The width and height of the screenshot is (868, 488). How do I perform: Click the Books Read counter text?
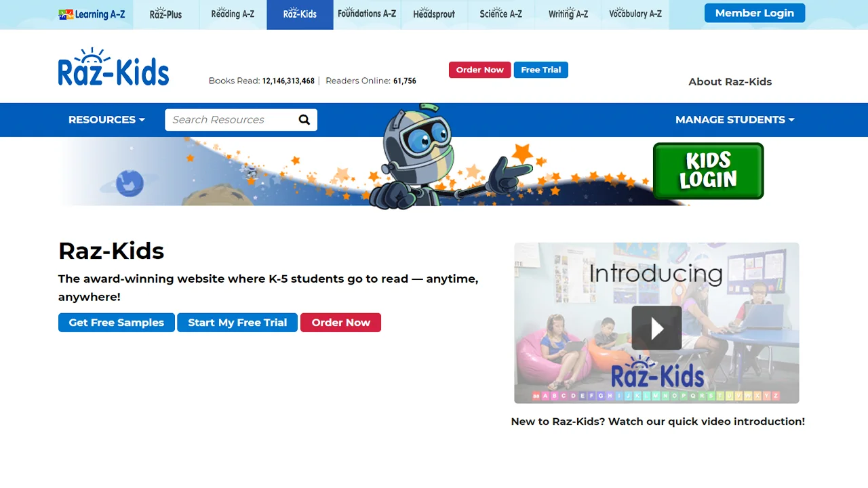(x=262, y=81)
